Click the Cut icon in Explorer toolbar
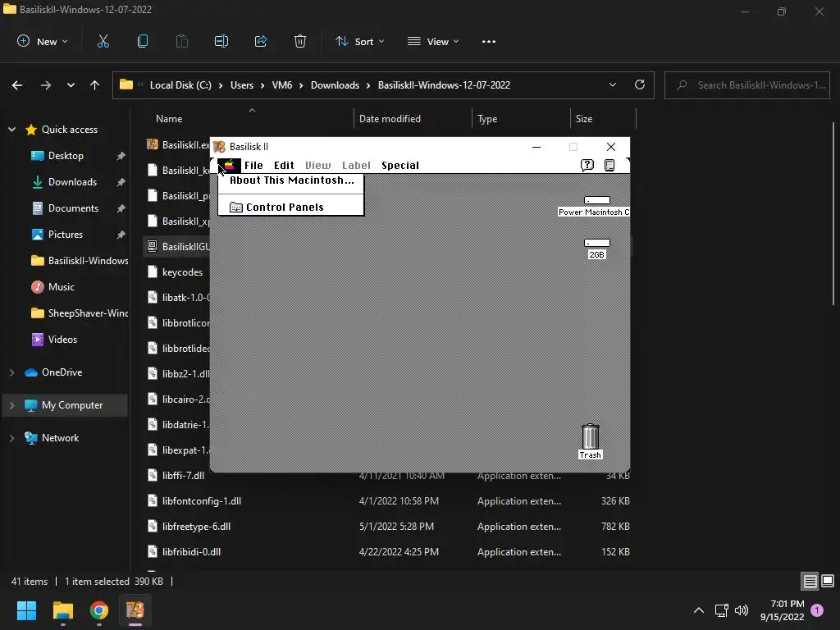 [103, 41]
